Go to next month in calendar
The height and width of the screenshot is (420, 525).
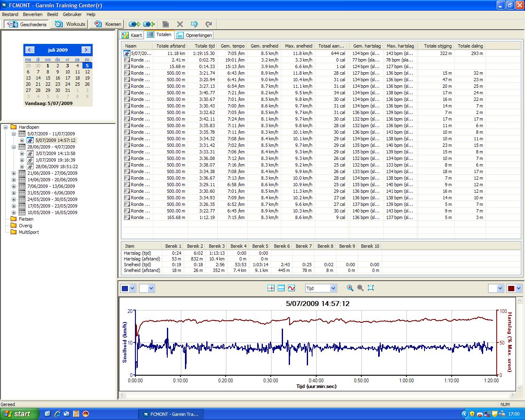click(86, 50)
